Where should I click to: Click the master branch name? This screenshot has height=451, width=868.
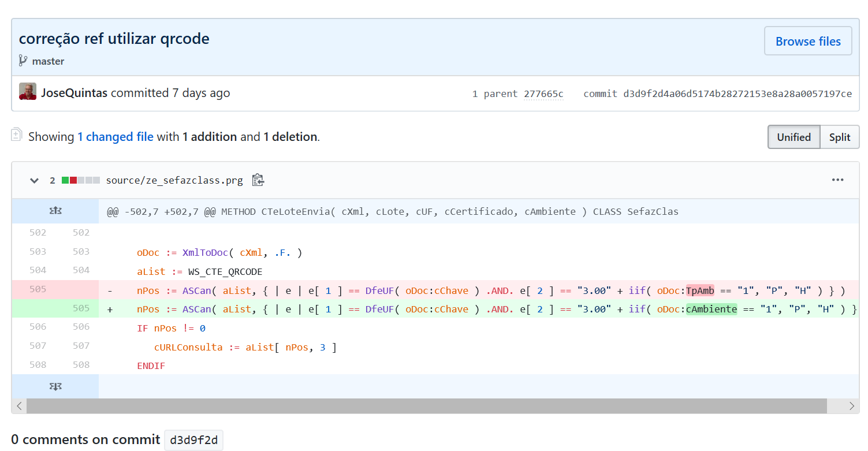pyautogui.click(x=48, y=61)
